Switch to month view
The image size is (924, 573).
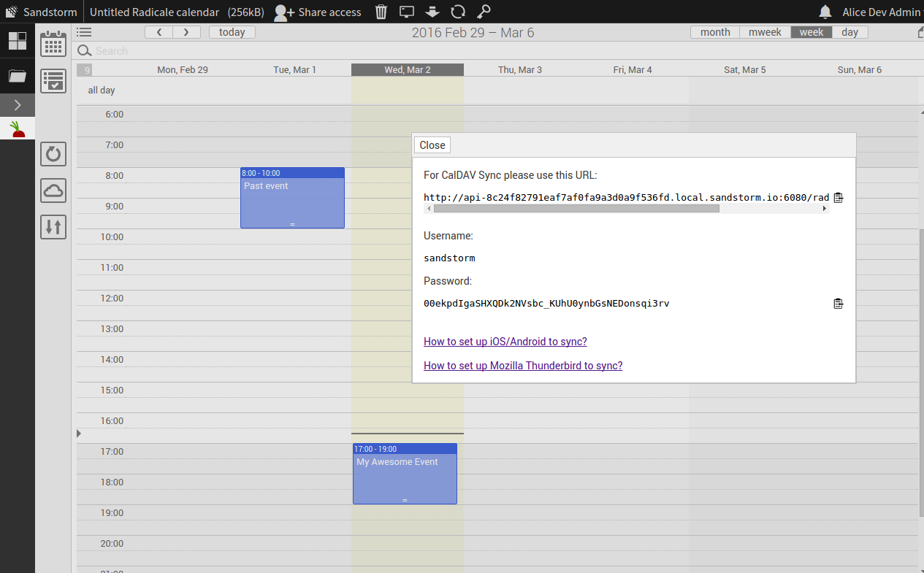715,32
